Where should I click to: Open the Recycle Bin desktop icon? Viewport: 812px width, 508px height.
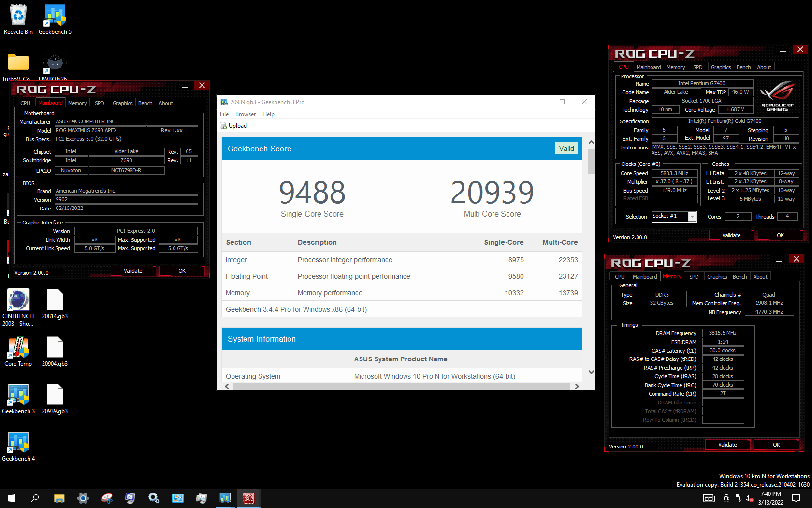[18, 20]
